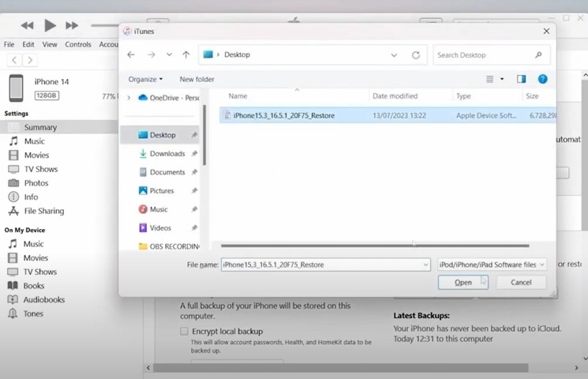Open dialog Help with question mark icon
Image resolution: width=588 pixels, height=379 pixels.
(x=543, y=79)
